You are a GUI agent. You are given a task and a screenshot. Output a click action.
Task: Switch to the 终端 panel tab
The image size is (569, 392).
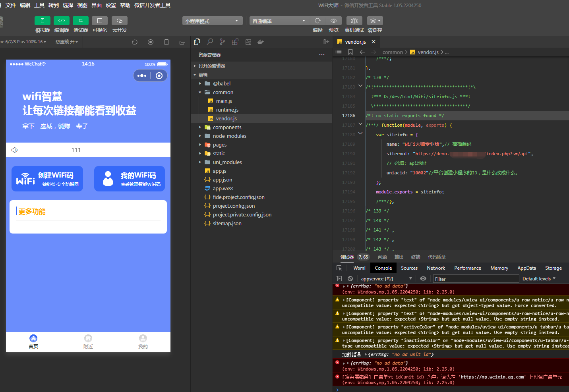(416, 257)
